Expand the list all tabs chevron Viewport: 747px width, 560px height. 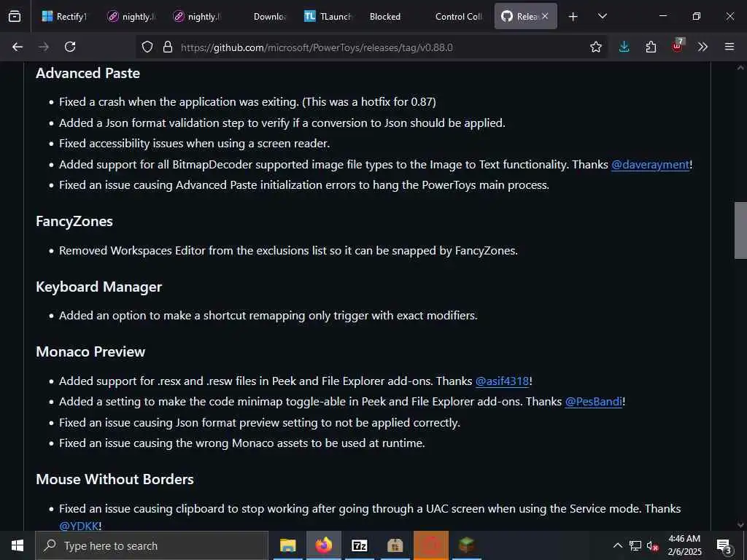coord(603,16)
